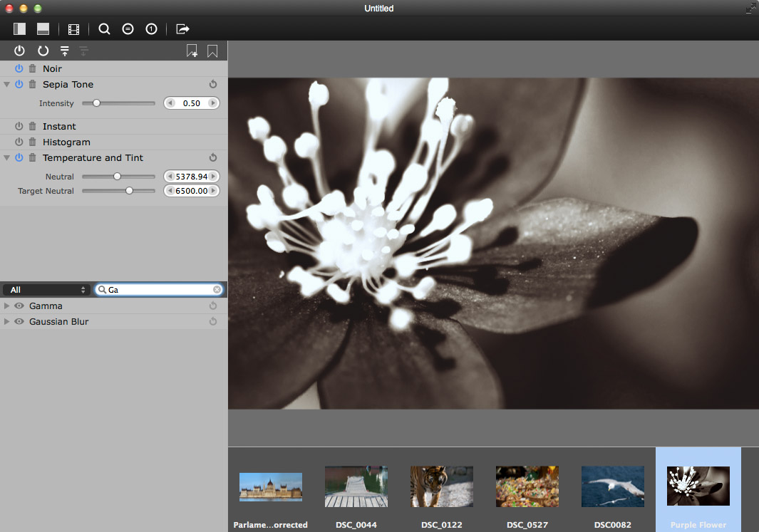Increase Sepia Intensity with right stepper arrow
Screen dimensions: 759x532
(212, 103)
